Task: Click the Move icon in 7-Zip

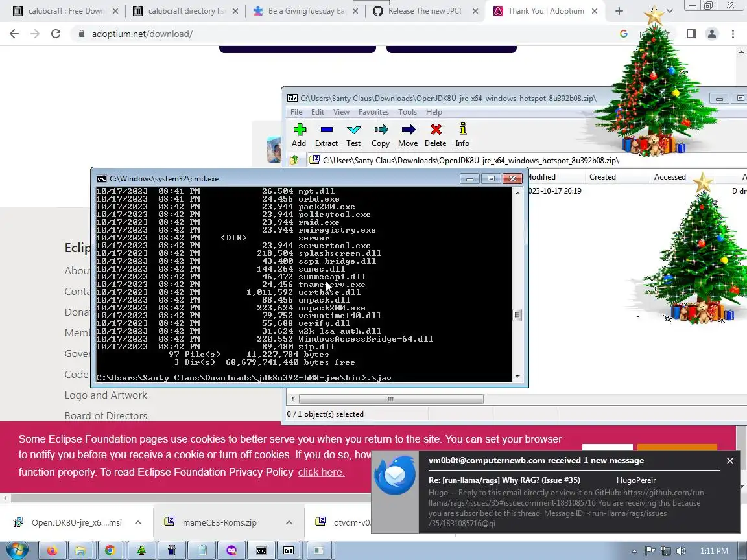Action: pyautogui.click(x=408, y=130)
